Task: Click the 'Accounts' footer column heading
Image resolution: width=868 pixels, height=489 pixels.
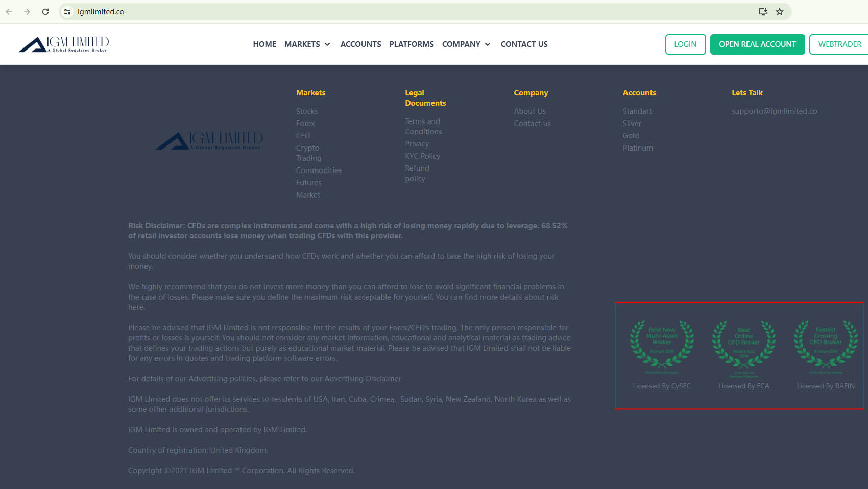Action: [640, 93]
